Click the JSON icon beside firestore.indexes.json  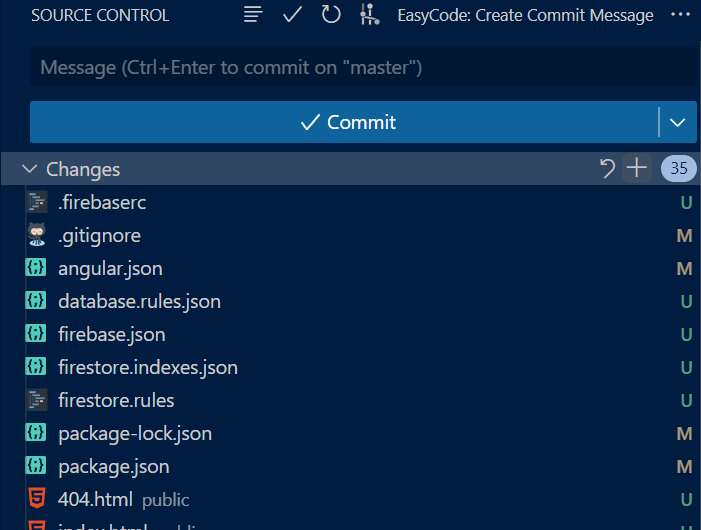tap(36, 367)
